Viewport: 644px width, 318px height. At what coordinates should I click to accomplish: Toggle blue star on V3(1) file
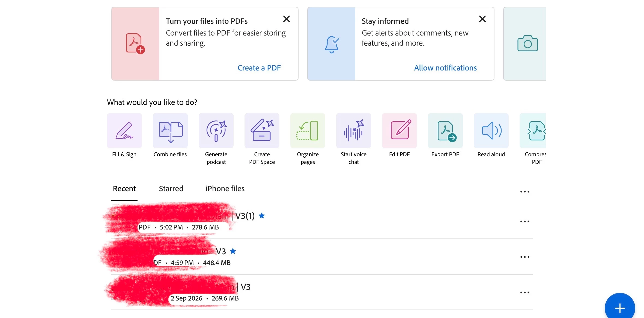[x=262, y=216]
